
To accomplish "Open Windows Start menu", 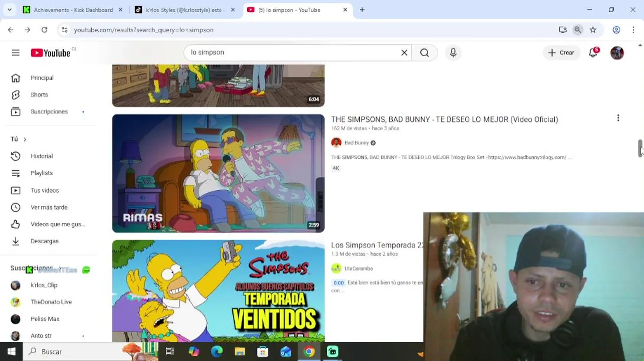I will [x=11, y=351].
